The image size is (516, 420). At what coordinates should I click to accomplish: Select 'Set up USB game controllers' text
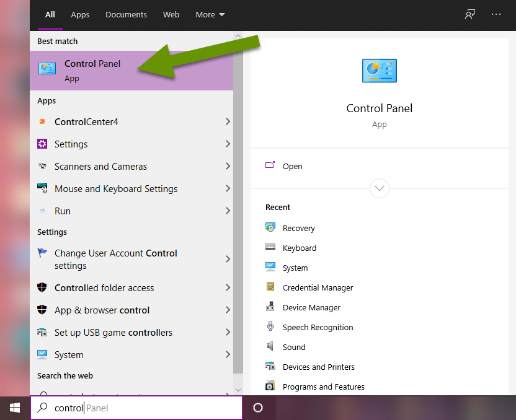pos(113,332)
